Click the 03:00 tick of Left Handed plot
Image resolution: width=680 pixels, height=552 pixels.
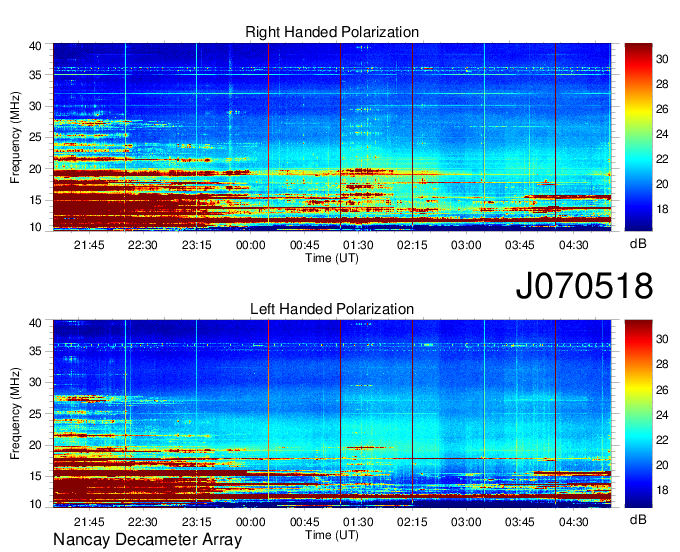click(x=466, y=522)
